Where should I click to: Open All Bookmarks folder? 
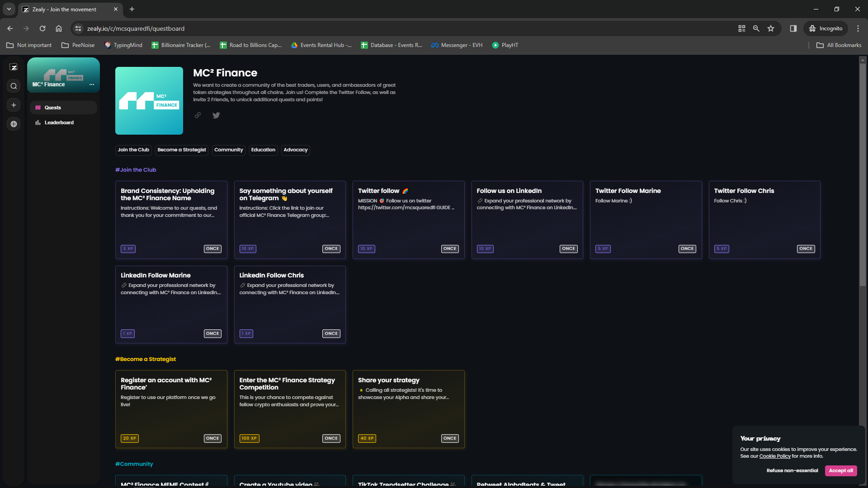[x=839, y=45]
